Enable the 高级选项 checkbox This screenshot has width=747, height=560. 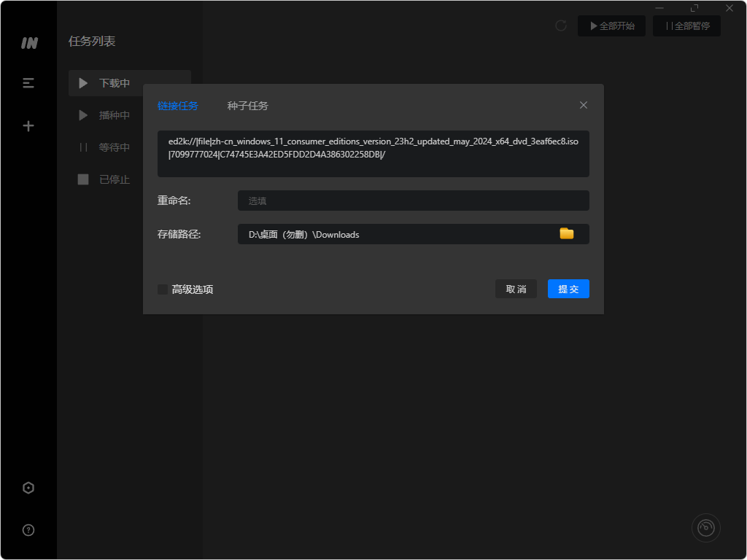point(163,289)
